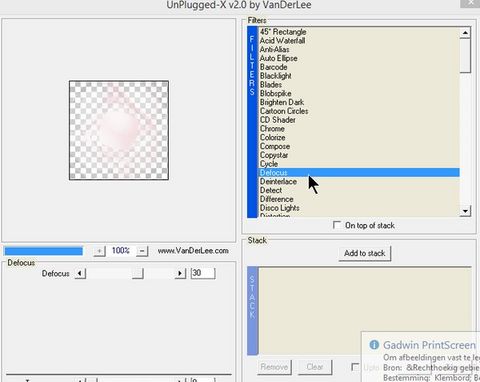Click the Defocus slider left arrow
The height and width of the screenshot is (382, 480).
[x=80, y=274]
